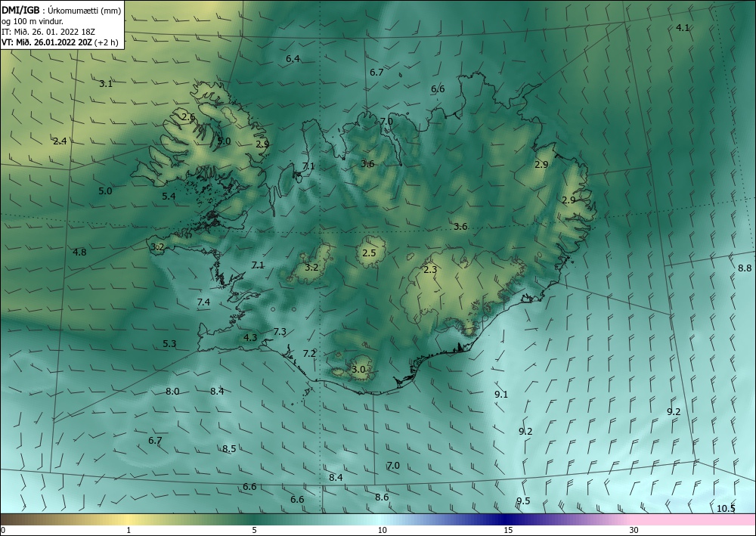The width and height of the screenshot is (756, 536).
Task: Click the 9.1 value label
Action: (501, 395)
